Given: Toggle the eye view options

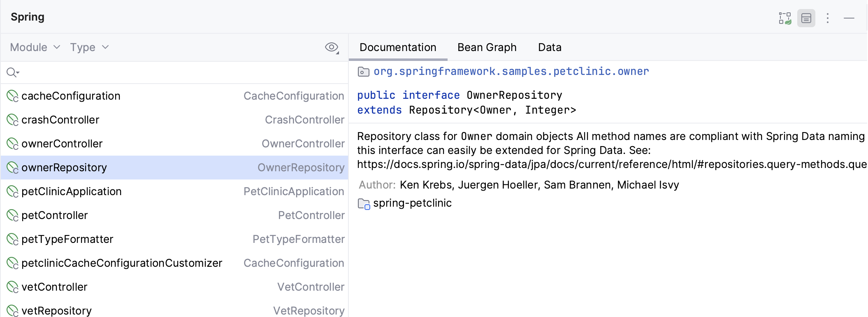Looking at the screenshot, I should (332, 47).
